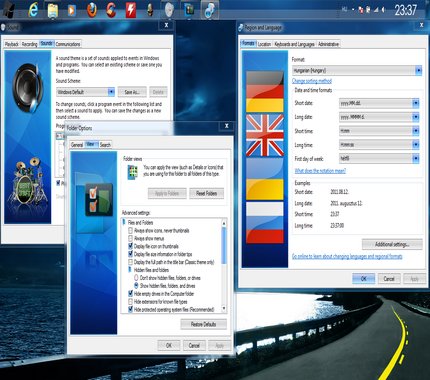Open the media player taskbar icon
Viewport: 430px width, 380px height.
point(71,10)
